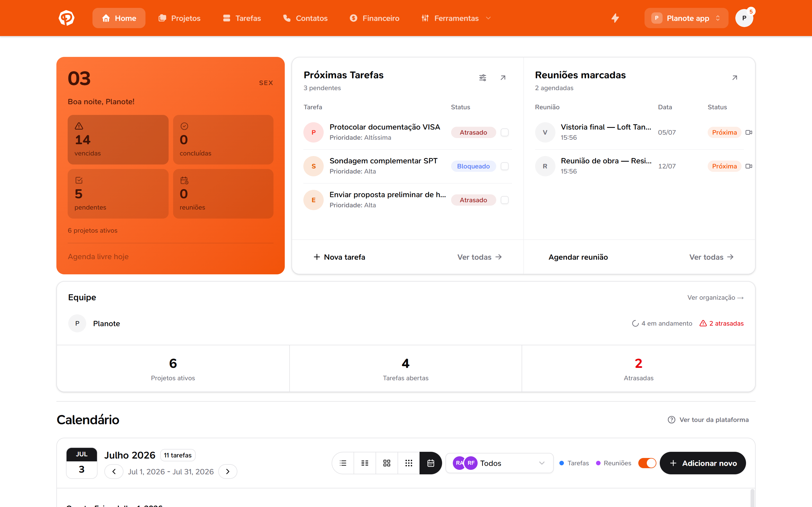Select the month calendar view icon

[431, 463]
